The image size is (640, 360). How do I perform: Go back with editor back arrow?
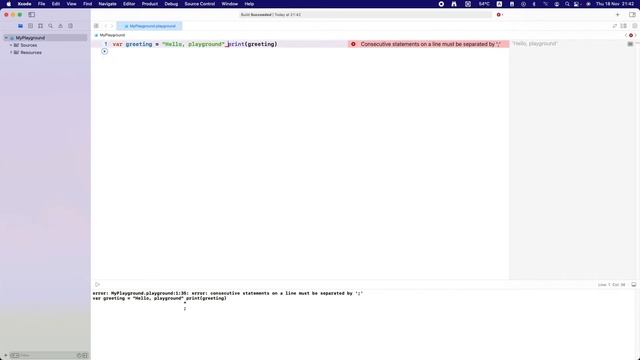tap(106, 26)
